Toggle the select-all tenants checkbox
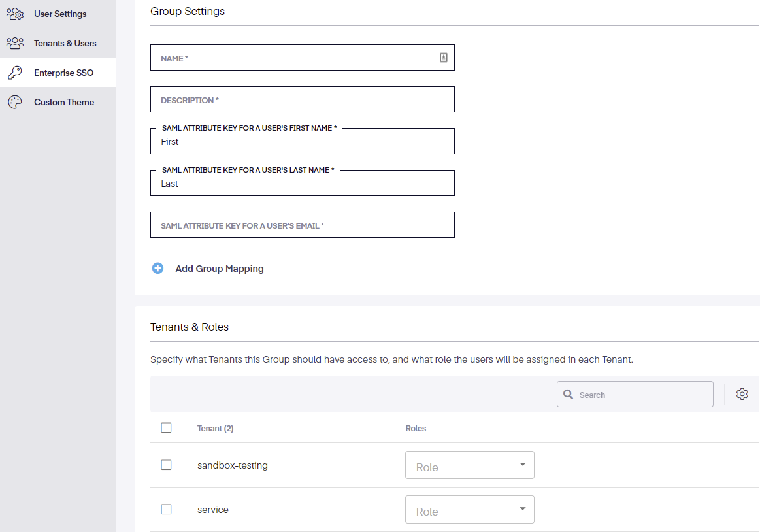This screenshot has height=532, width=760. tap(166, 427)
